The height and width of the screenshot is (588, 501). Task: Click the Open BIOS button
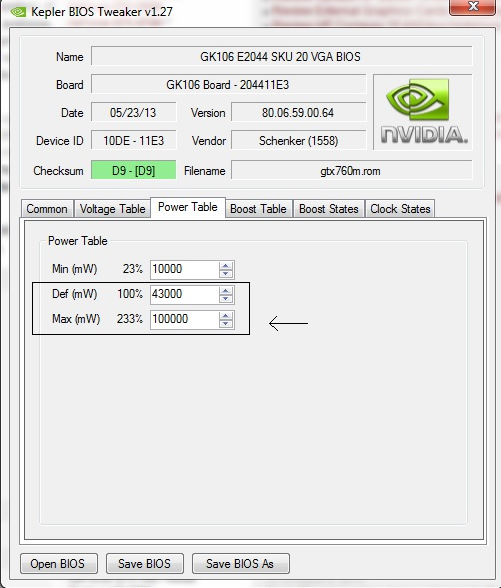(x=59, y=563)
